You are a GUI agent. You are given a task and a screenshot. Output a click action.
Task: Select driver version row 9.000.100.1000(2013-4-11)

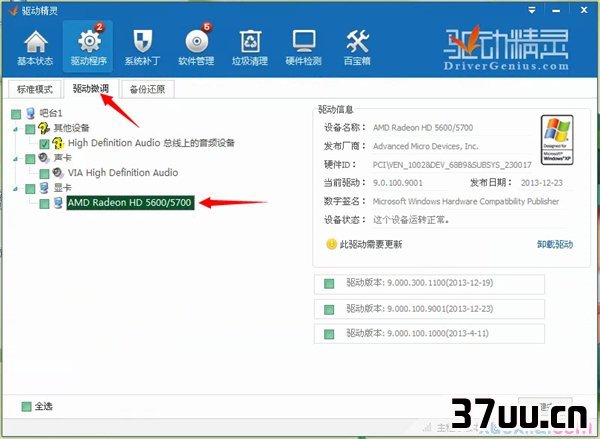pyautogui.click(x=429, y=333)
